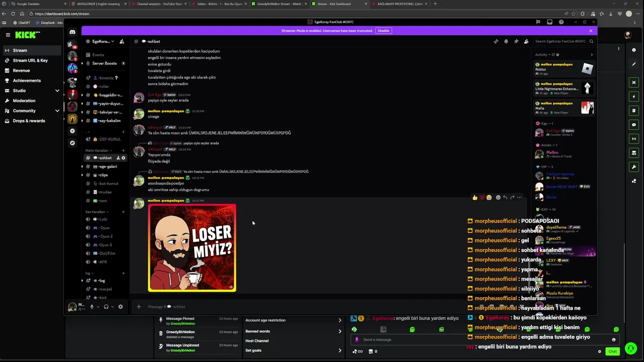Join the Lobi voice channel

[105, 219]
